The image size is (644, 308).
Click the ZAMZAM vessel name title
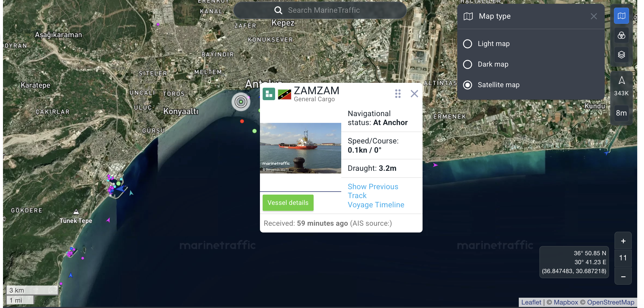[x=317, y=90]
